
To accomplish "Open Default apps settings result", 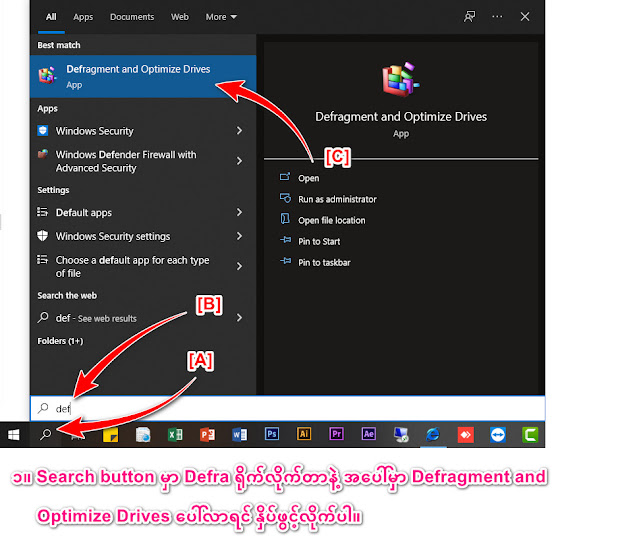I will click(x=143, y=212).
